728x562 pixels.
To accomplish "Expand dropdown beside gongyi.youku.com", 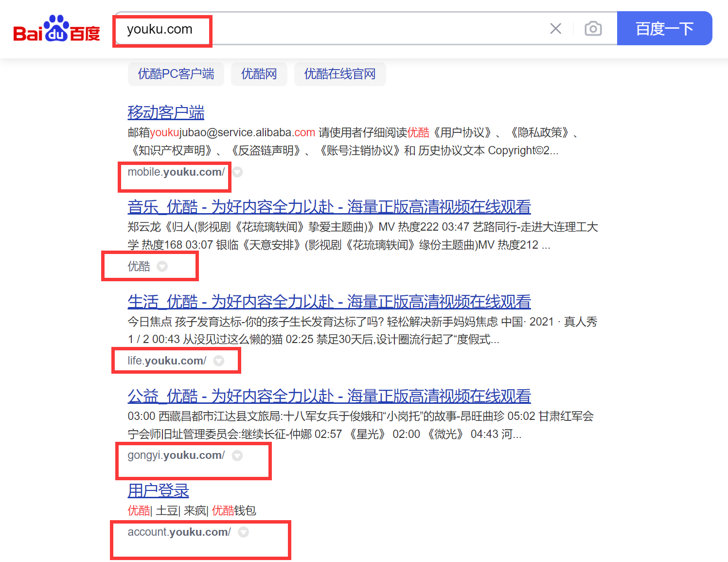I will click(237, 455).
